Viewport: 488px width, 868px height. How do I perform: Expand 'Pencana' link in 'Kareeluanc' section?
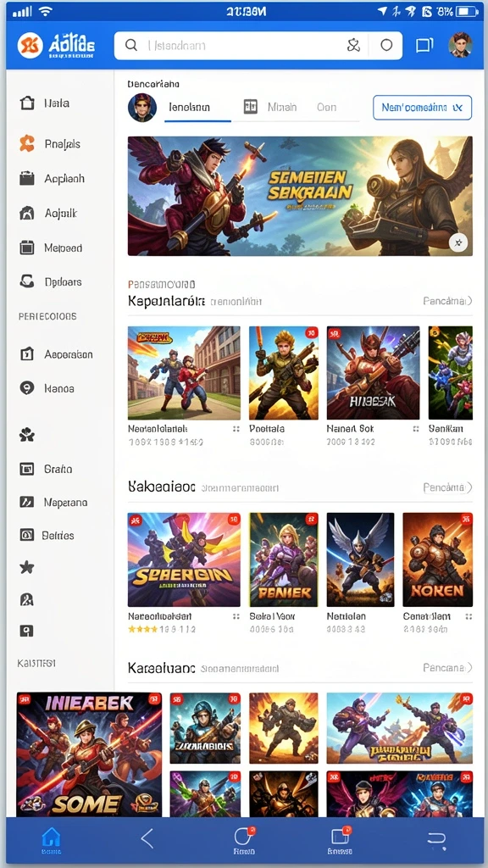pos(447,668)
